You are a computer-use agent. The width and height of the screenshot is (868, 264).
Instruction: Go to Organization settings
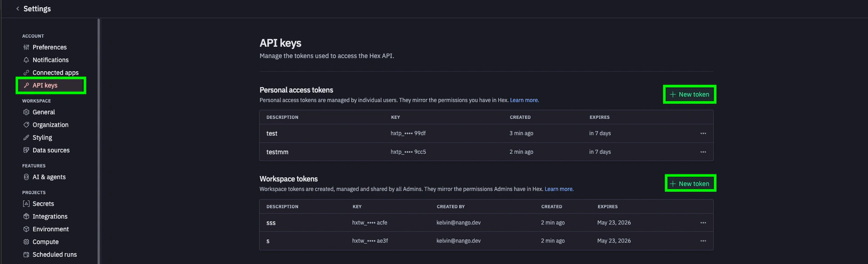(x=50, y=125)
